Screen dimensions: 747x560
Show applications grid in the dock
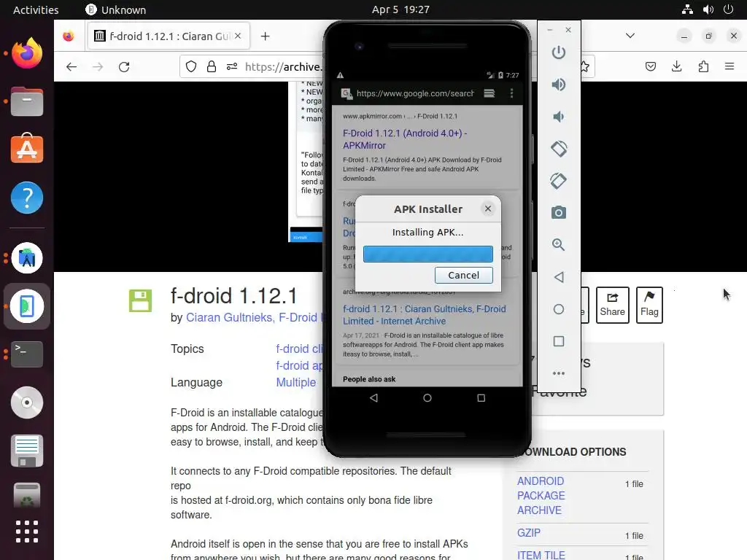[x=27, y=532]
